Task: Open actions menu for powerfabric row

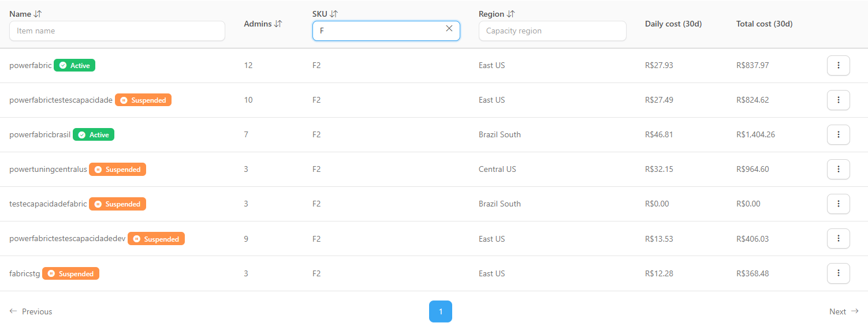Action: (x=839, y=65)
